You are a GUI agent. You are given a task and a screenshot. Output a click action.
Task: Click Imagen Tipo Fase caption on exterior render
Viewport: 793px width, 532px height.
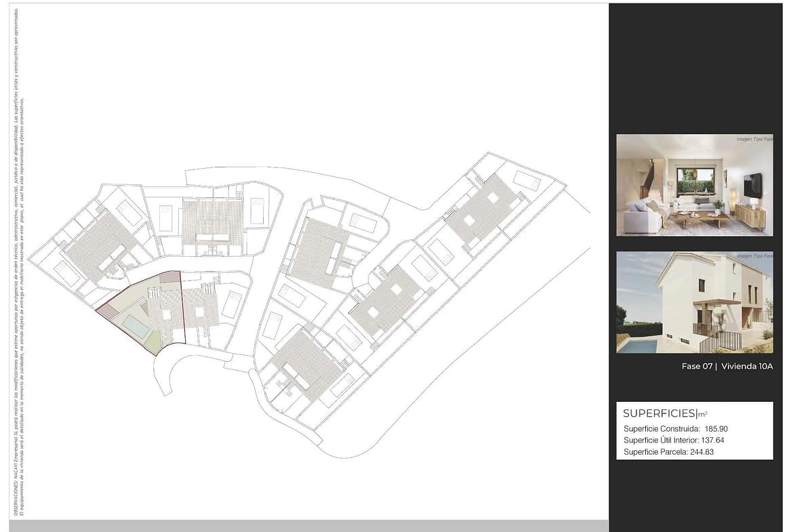click(754, 257)
